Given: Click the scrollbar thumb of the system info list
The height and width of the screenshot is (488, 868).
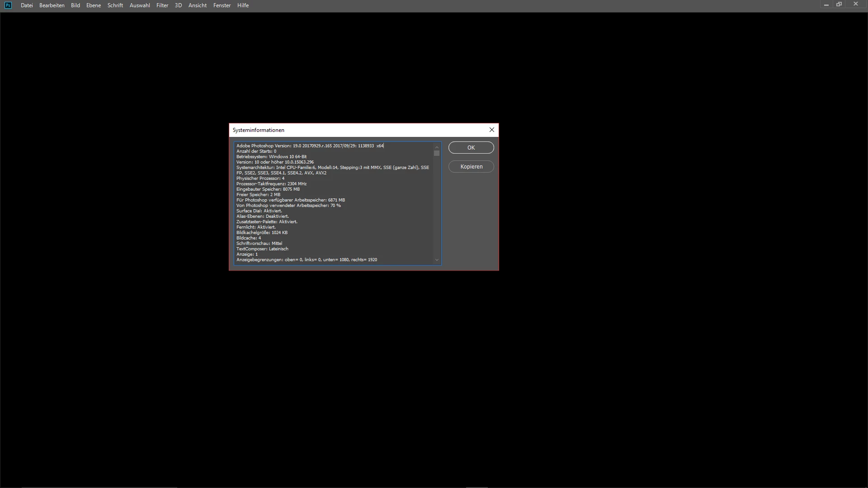Looking at the screenshot, I should (x=437, y=154).
